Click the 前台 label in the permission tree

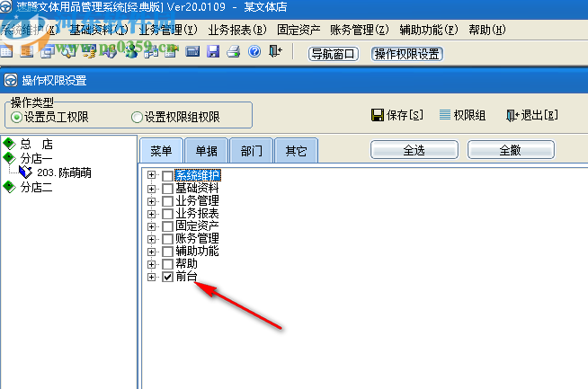point(186,277)
